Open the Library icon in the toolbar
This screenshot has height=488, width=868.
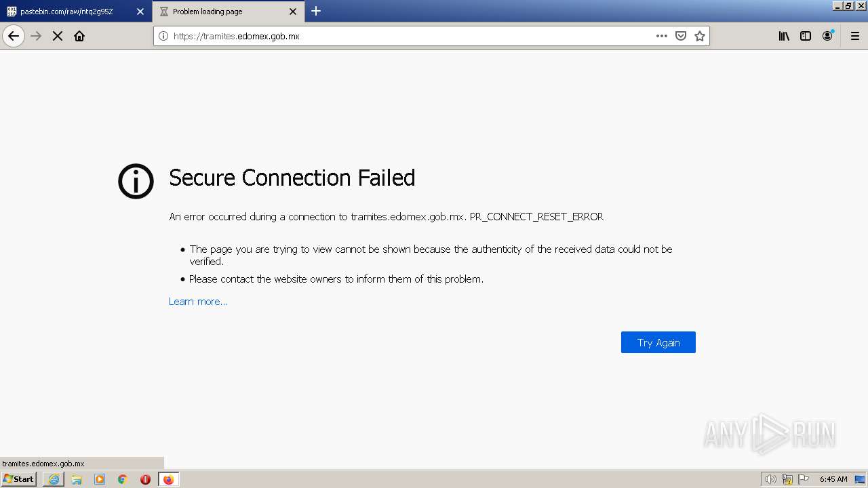[x=784, y=36]
